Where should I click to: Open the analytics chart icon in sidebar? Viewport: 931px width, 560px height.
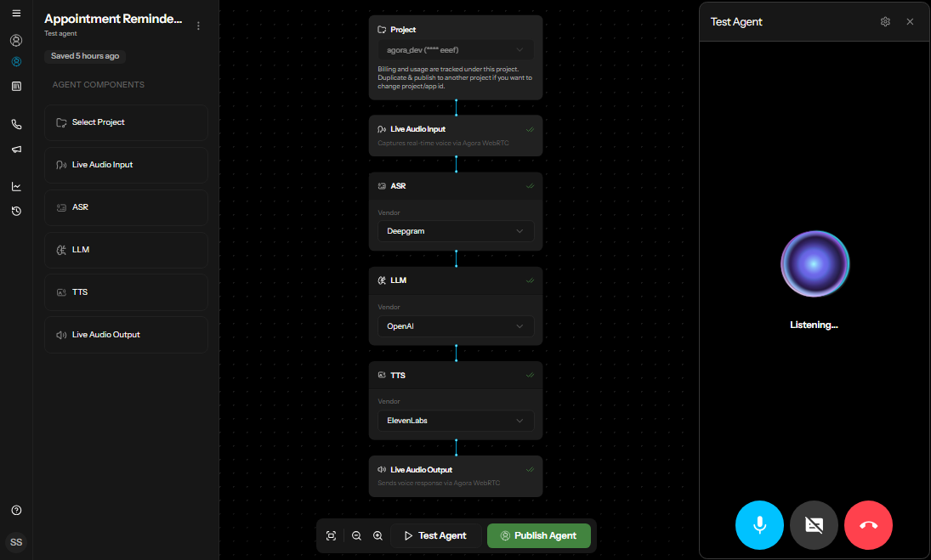16,186
